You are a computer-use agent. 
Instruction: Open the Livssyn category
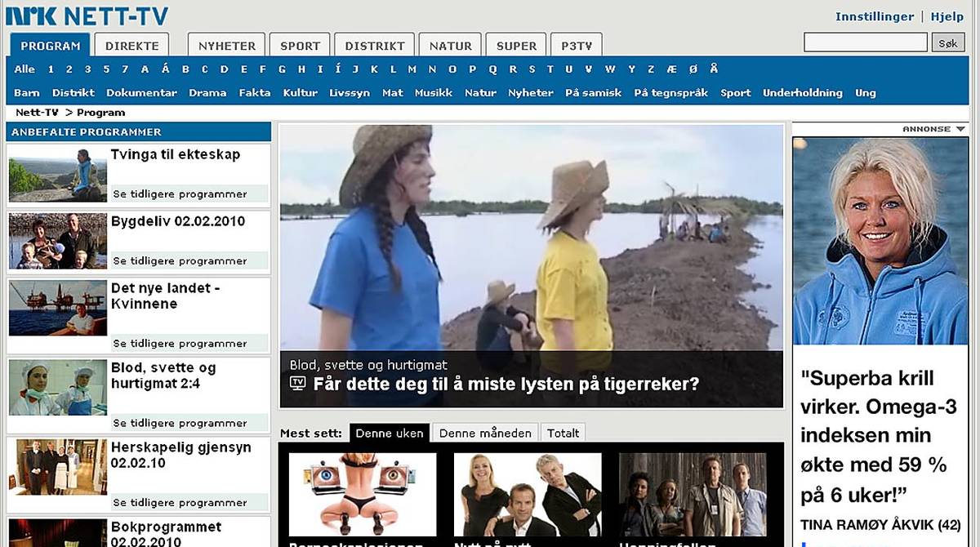click(350, 93)
